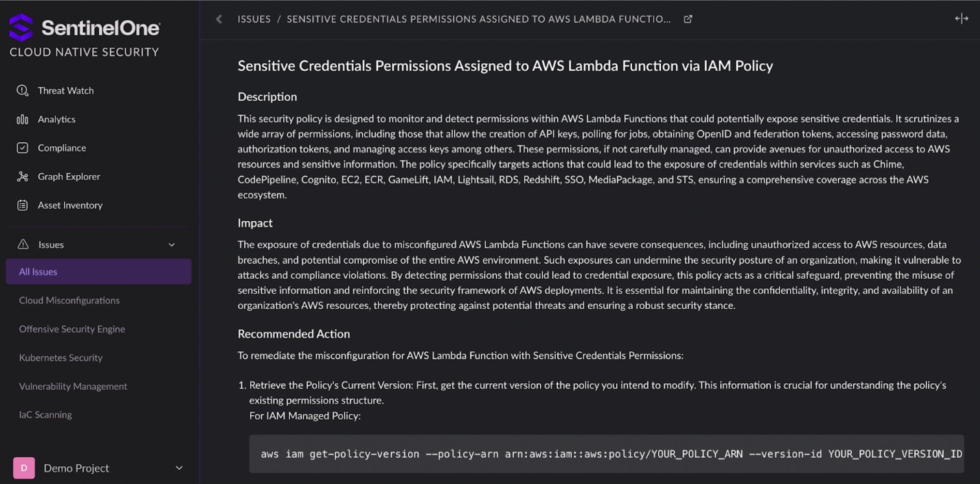Click the Analytics bar chart icon

point(22,120)
